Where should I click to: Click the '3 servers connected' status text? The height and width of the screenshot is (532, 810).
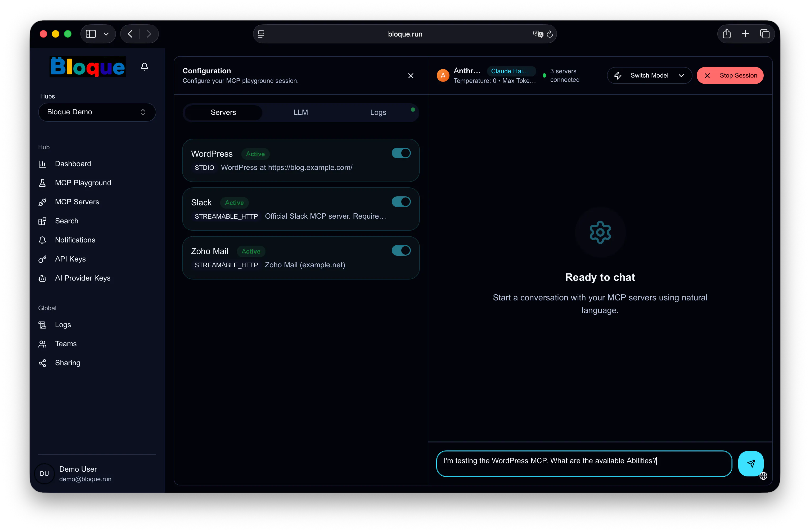(565, 75)
